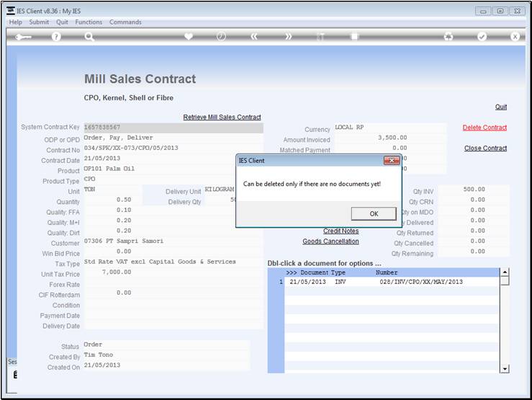Image resolution: width=532 pixels, height=400 pixels.
Task: Click the empty Payment Date field
Action: point(173,316)
